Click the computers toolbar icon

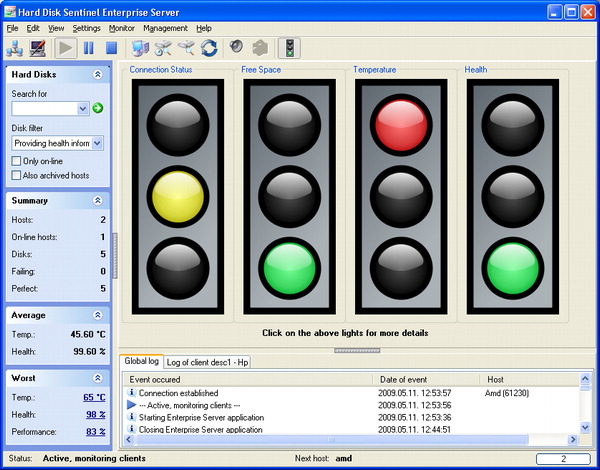point(140,48)
